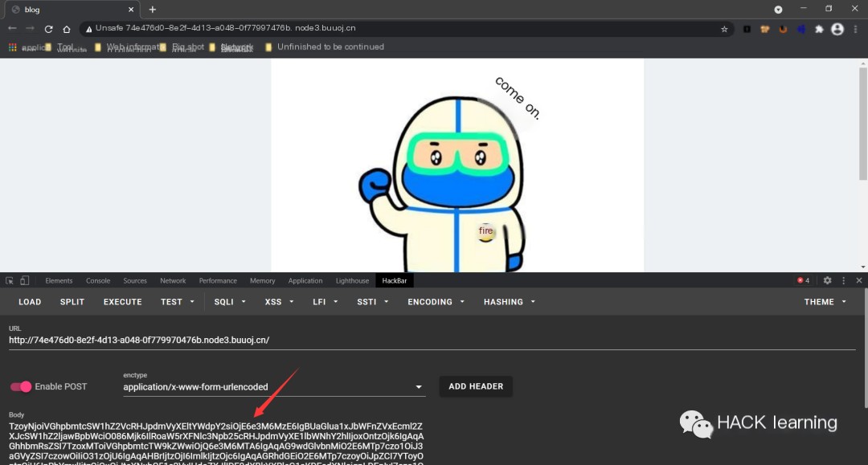
Task: Open the XSS dropdown menu
Action: tap(279, 302)
